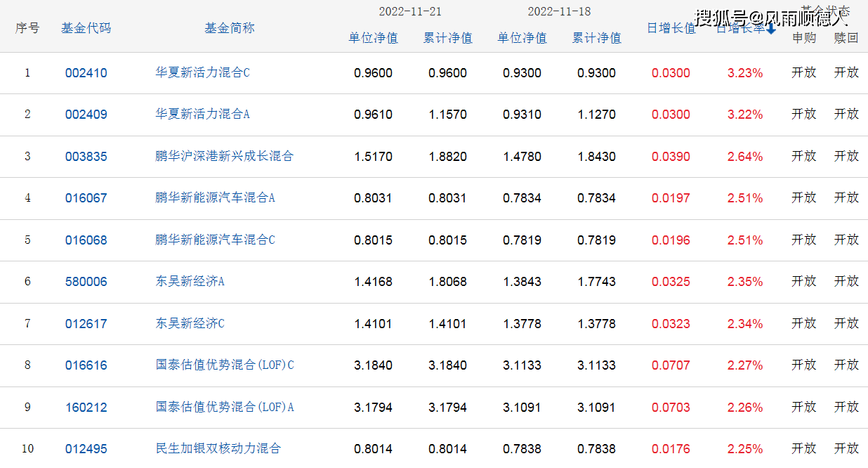Sort by daily growth rate arrow icon
The width and height of the screenshot is (868, 468).
[770, 29]
